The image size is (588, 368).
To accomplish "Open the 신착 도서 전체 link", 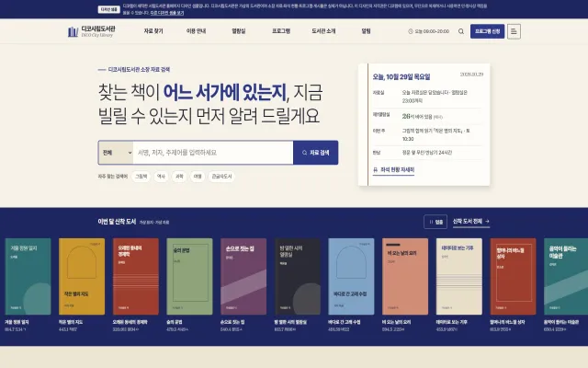I will point(471,222).
